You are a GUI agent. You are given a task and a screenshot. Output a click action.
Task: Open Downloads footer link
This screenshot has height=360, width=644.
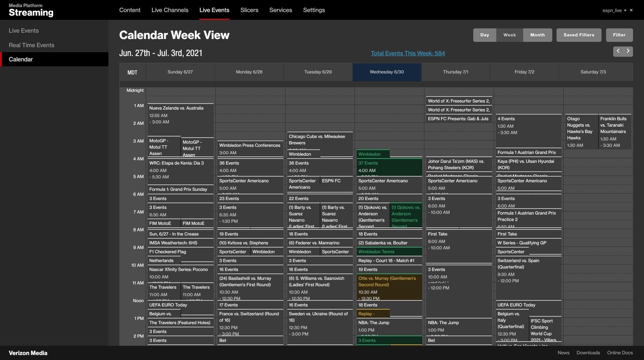point(588,353)
